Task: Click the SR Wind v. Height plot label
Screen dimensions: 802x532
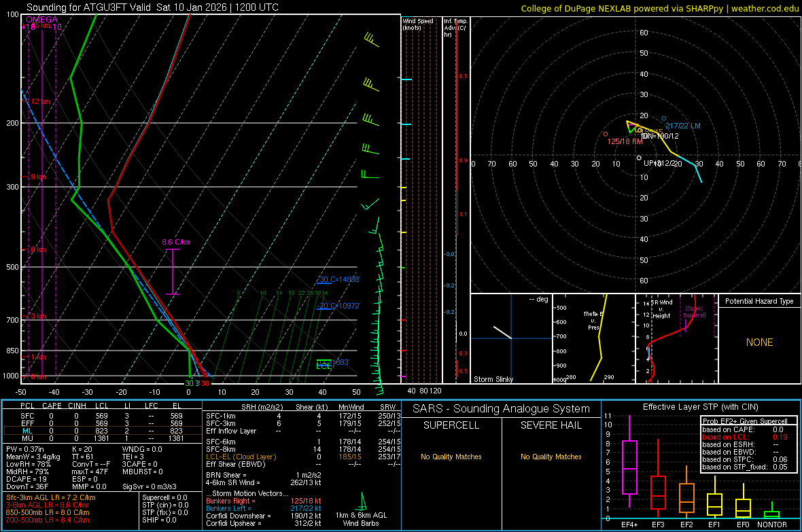Action: (x=662, y=309)
